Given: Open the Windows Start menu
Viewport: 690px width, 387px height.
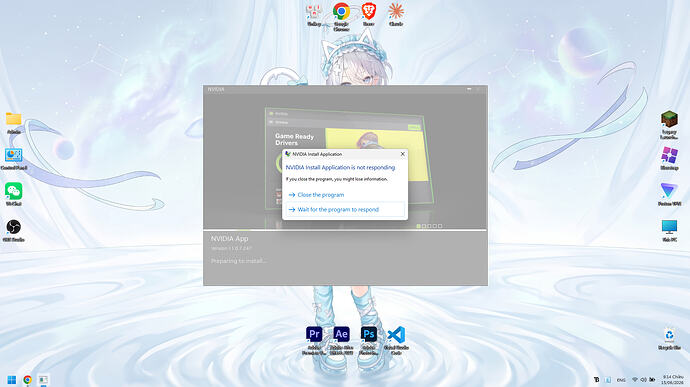Looking at the screenshot, I should pyautogui.click(x=12, y=380).
